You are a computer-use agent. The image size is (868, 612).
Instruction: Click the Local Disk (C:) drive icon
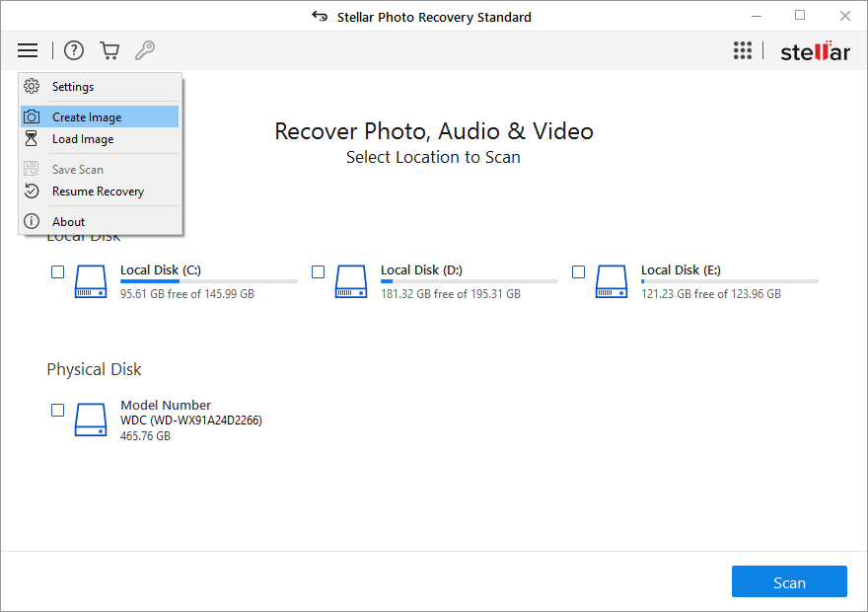[91, 281]
